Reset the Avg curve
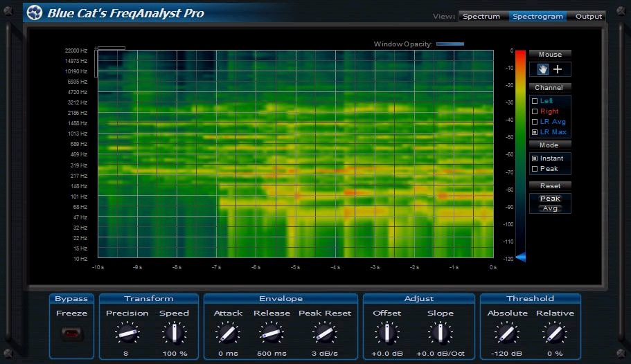 (x=550, y=208)
